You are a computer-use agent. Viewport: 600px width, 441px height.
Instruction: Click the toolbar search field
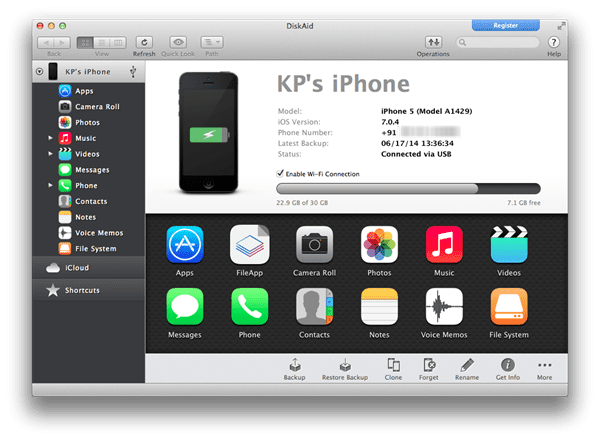(497, 42)
